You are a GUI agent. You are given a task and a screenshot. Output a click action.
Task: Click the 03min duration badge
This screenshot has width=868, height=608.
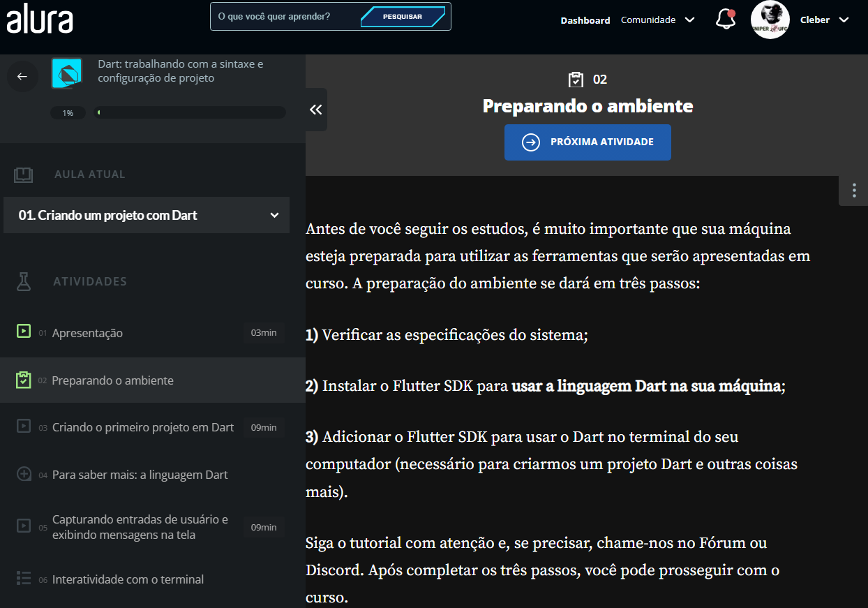[264, 333]
